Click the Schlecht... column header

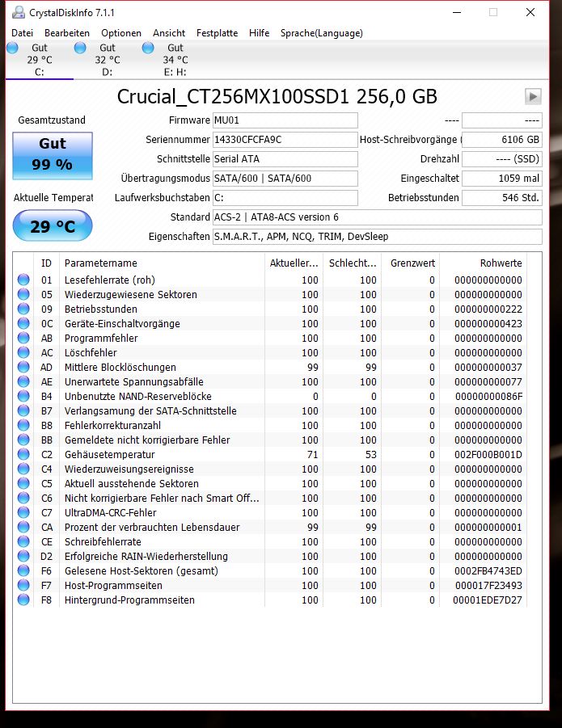click(353, 263)
